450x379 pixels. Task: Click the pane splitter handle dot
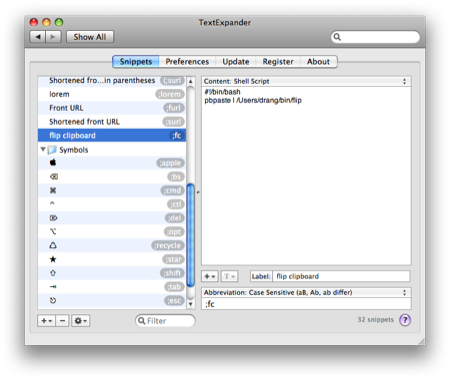(198, 192)
